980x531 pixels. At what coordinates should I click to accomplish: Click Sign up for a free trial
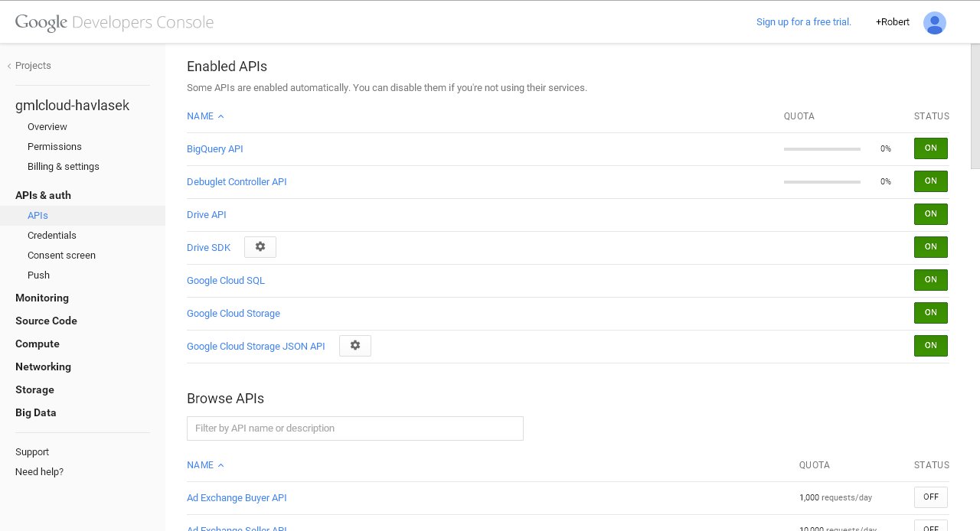coord(803,22)
